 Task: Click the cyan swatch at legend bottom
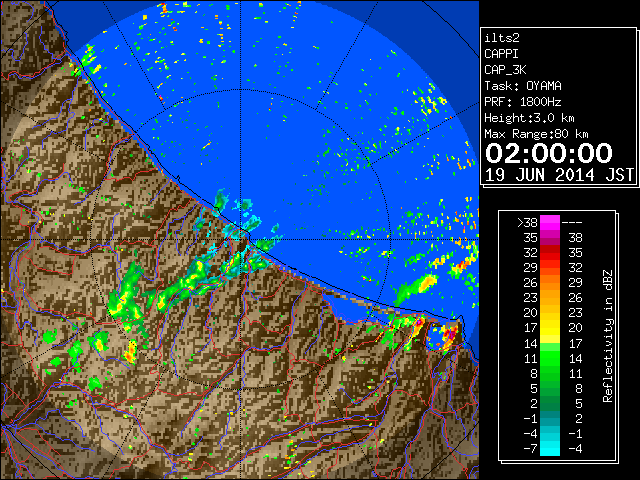click(x=550, y=449)
